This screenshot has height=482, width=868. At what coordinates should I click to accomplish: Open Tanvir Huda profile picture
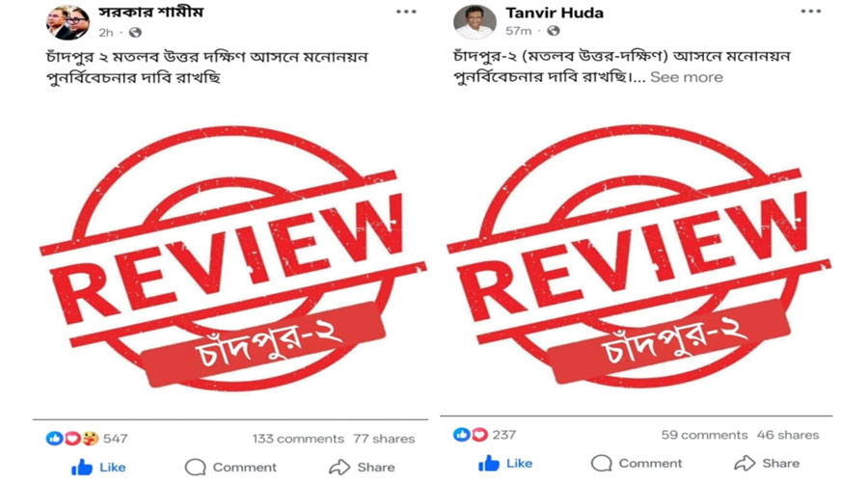pyautogui.click(x=475, y=22)
